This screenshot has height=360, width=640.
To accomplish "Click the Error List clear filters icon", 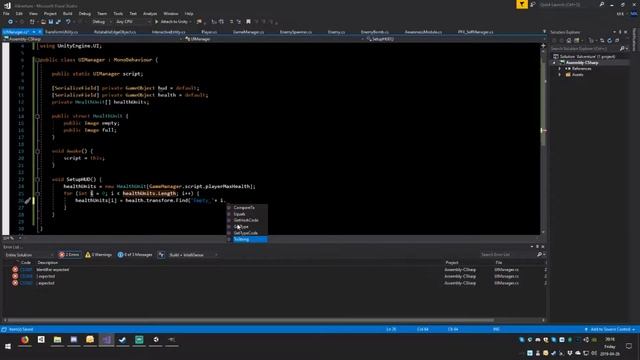I will coord(161,255).
